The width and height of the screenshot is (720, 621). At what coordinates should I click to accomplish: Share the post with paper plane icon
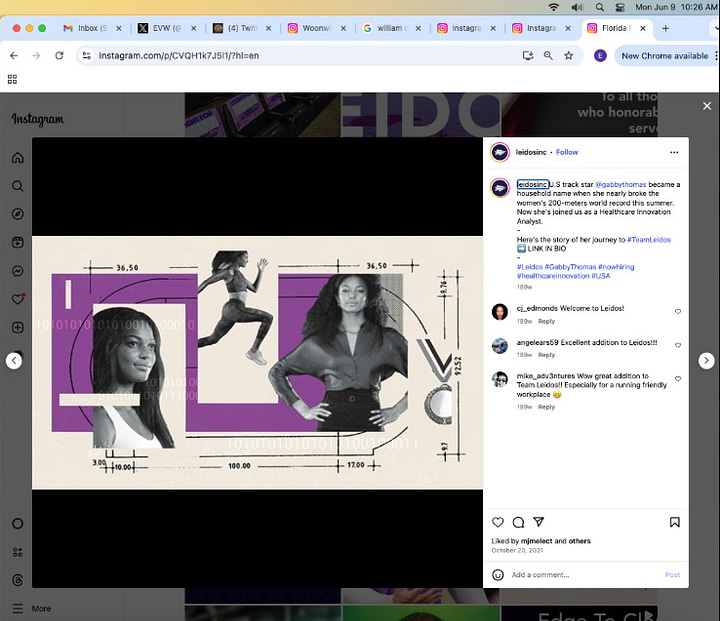539,522
